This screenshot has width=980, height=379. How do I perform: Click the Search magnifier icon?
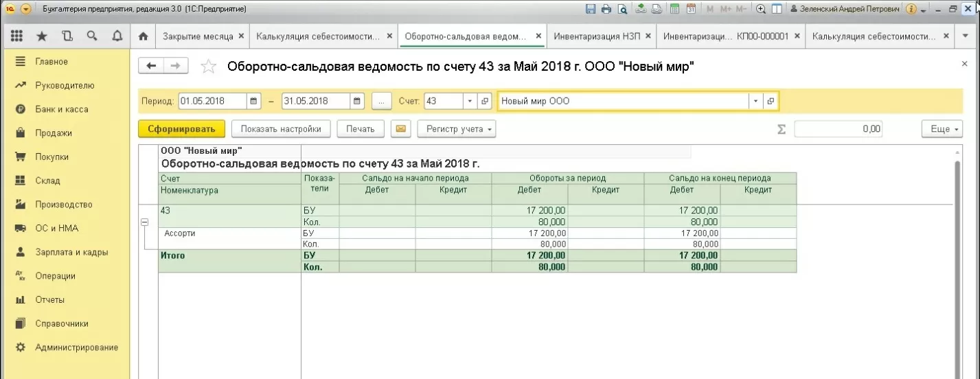pos(91,36)
